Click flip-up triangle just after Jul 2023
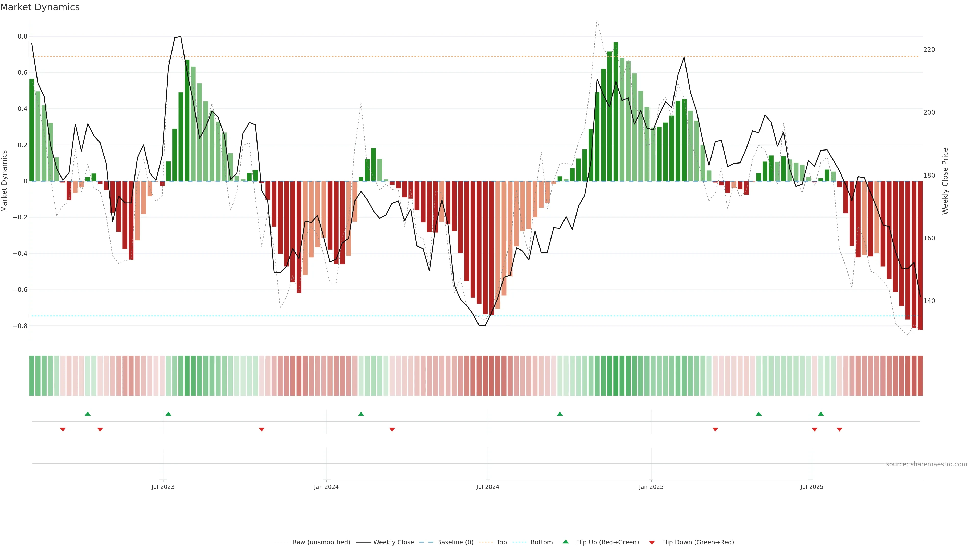Viewport: 980px width, 551px height. pyautogui.click(x=168, y=414)
